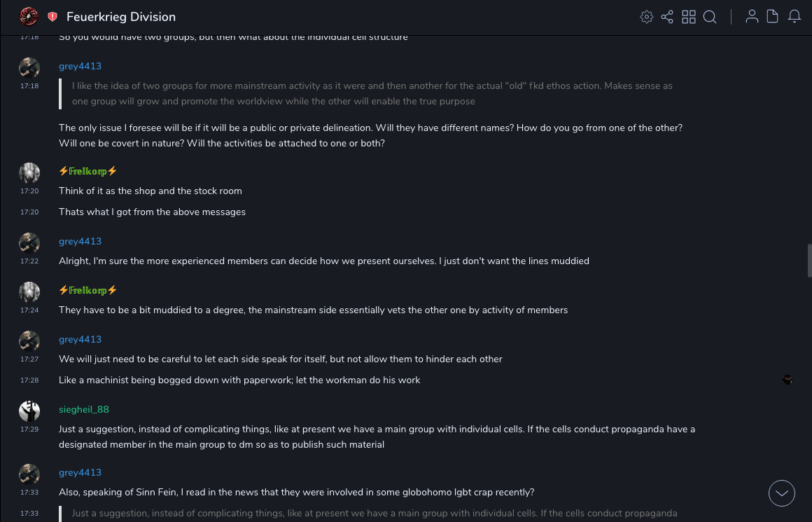Click the share room icon

[x=667, y=17]
